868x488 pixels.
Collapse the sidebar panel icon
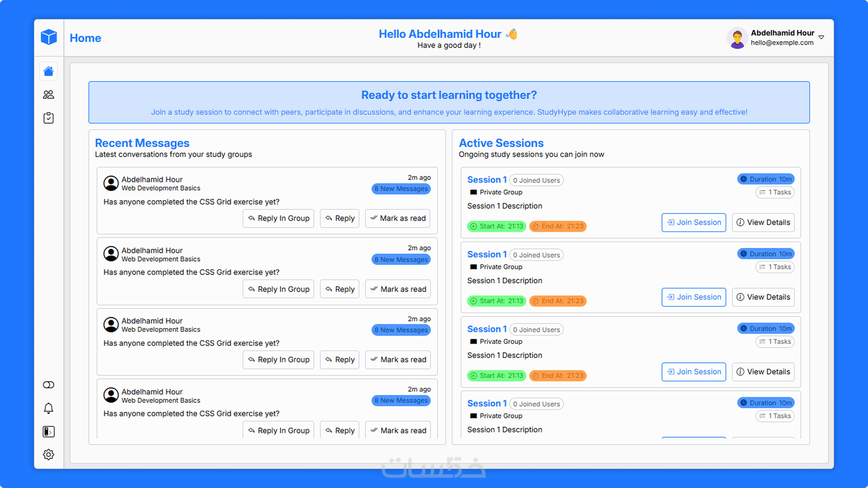click(x=49, y=431)
